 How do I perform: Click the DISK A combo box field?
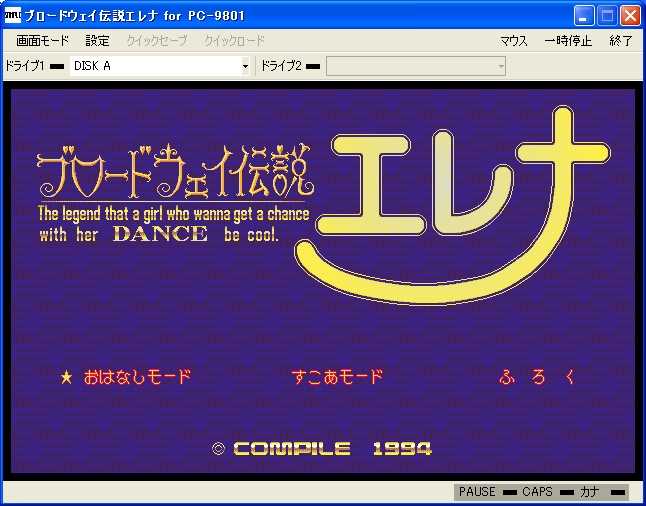[160, 66]
